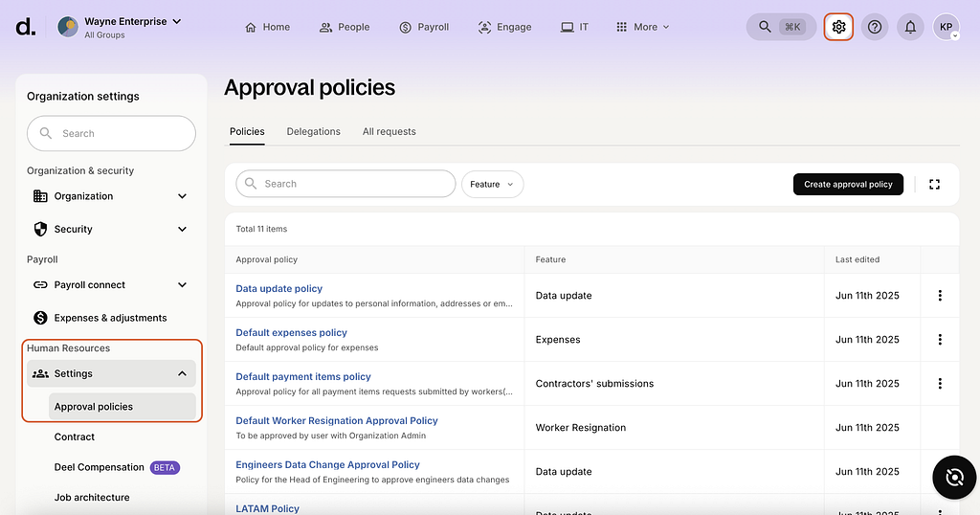Open the Feature filter dropdown
This screenshot has height=515, width=980.
pyautogui.click(x=493, y=185)
